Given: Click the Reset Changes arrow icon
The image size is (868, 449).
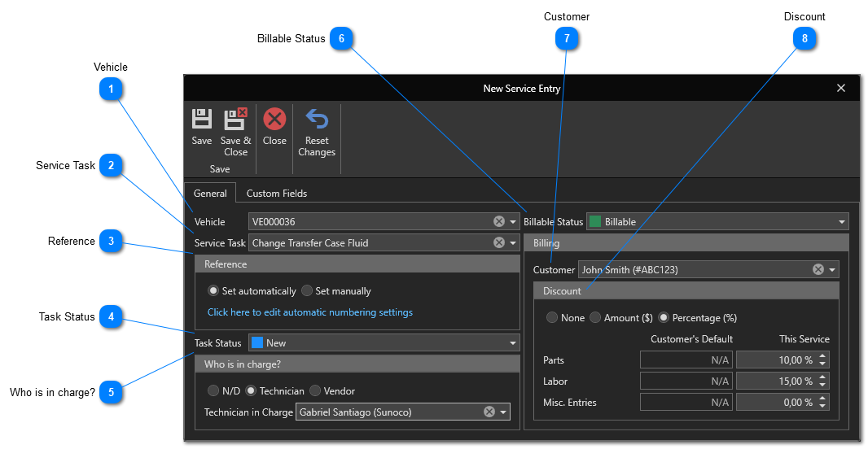Looking at the screenshot, I should tap(317, 120).
